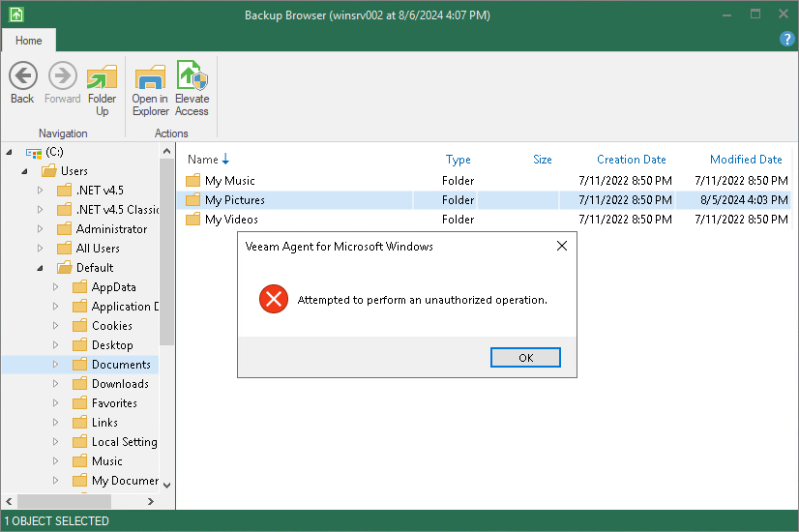
Task: Close the Veeam Agent error dialog
Action: click(x=562, y=247)
